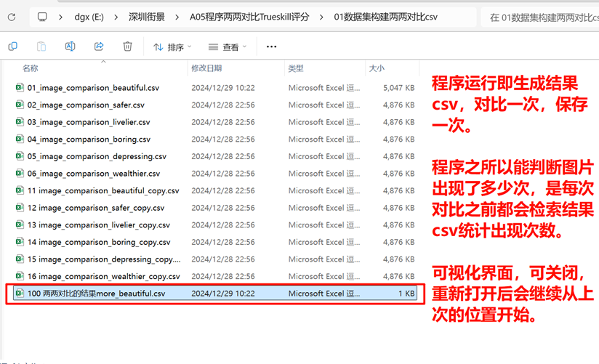This screenshot has height=364, width=599.
Task: Click the refresh icon in address bar
Action: 12,17
